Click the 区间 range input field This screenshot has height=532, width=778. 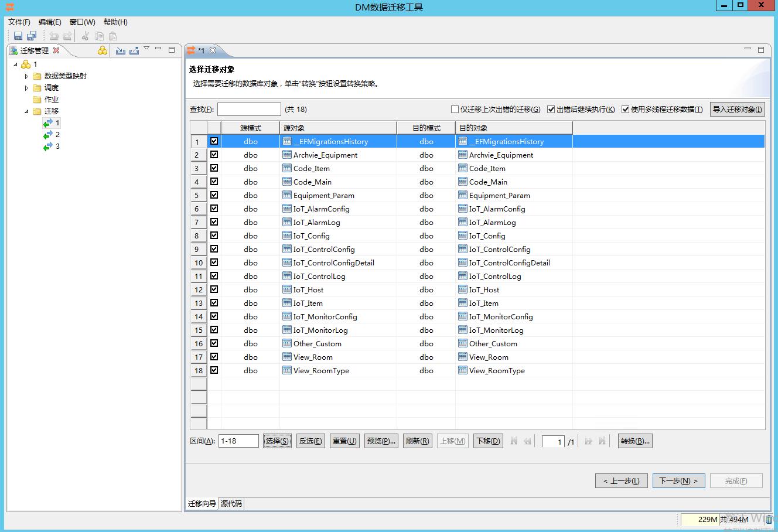pyautogui.click(x=238, y=441)
